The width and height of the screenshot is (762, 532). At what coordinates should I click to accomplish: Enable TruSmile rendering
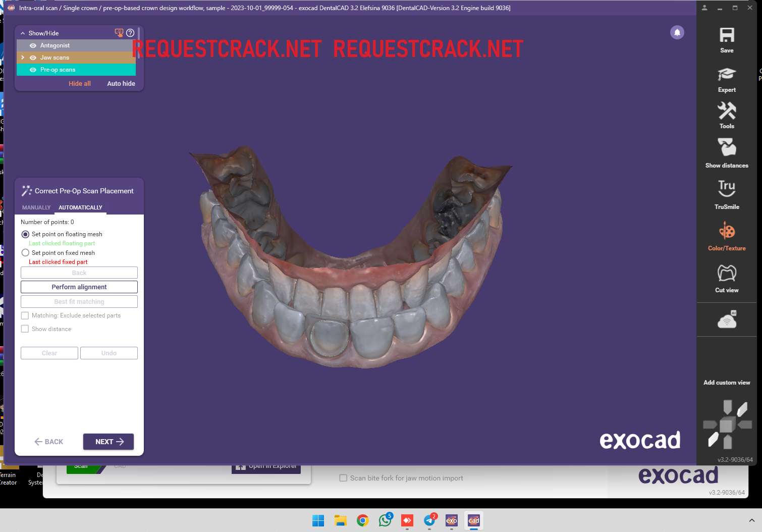click(727, 193)
